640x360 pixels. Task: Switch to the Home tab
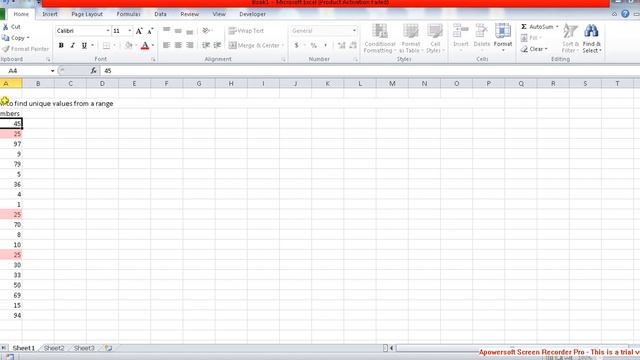[21, 14]
